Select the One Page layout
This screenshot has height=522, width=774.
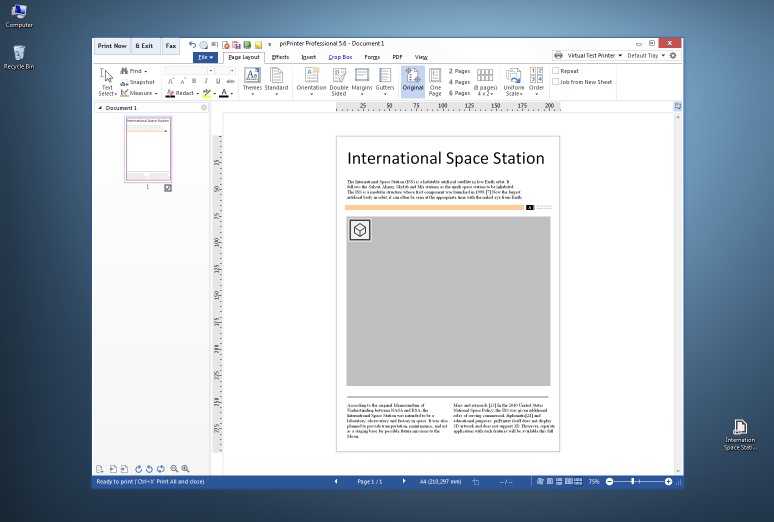pyautogui.click(x=435, y=82)
